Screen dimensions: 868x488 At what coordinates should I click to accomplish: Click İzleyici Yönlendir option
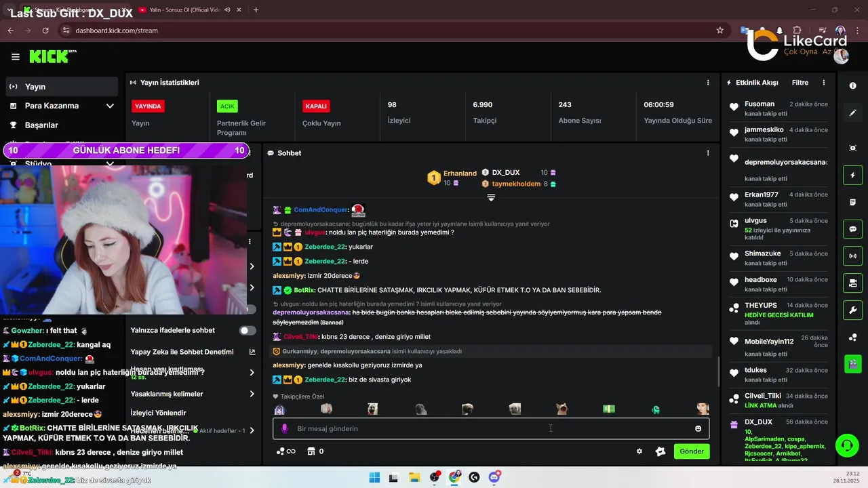coord(158,413)
